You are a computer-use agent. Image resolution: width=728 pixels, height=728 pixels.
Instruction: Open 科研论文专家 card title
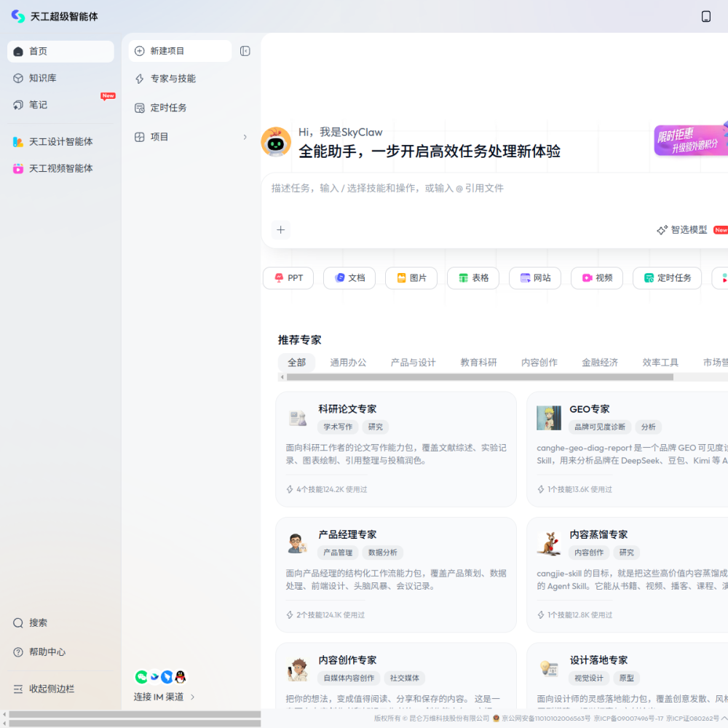tap(347, 409)
